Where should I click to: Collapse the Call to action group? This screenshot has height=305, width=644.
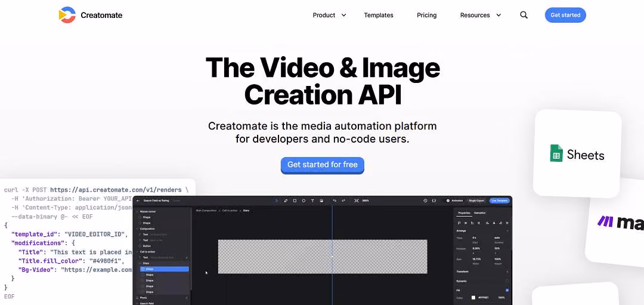(137, 251)
